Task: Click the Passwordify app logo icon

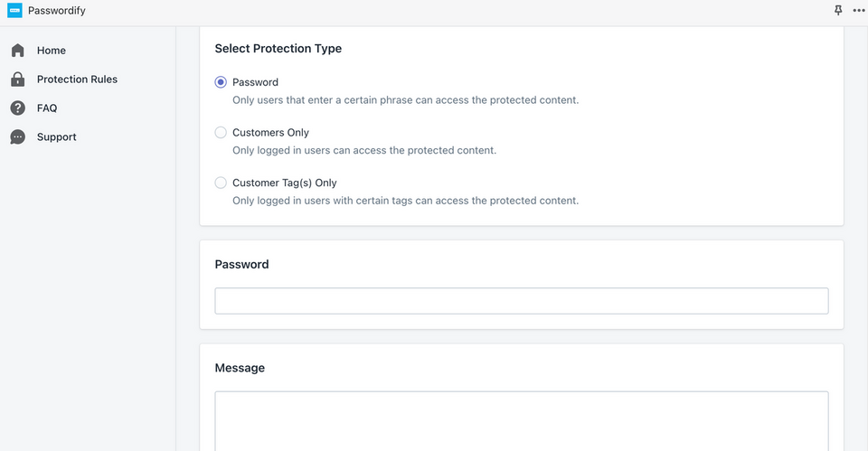Action: click(15, 11)
